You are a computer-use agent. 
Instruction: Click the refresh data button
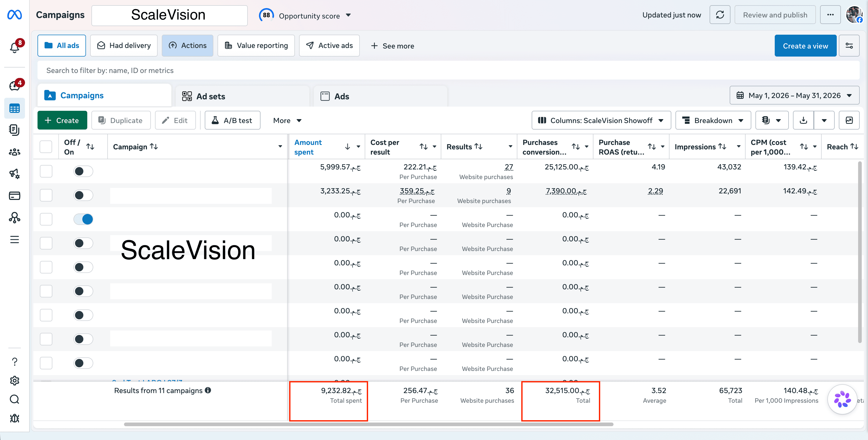720,15
